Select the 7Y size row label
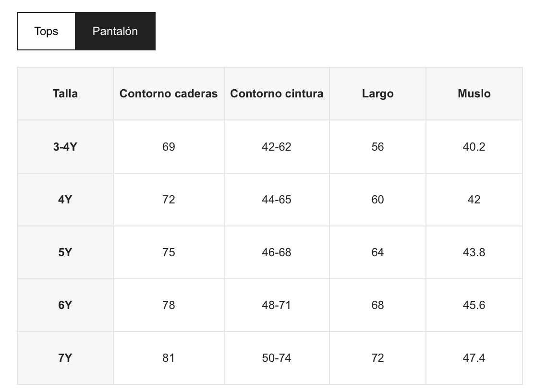 tap(65, 358)
